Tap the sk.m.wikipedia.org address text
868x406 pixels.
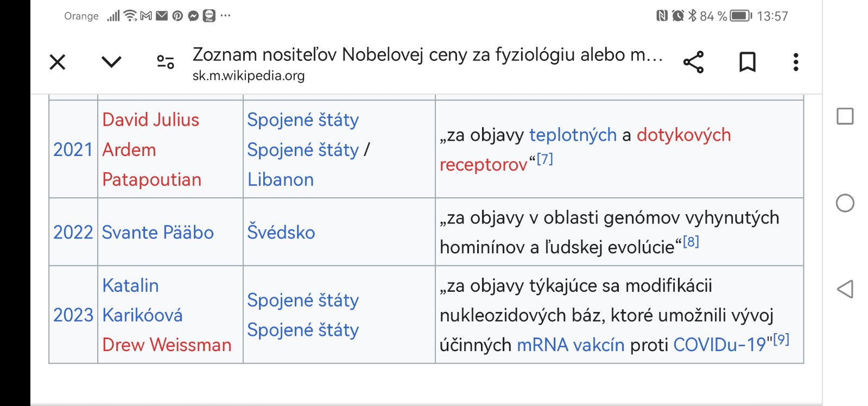(249, 76)
